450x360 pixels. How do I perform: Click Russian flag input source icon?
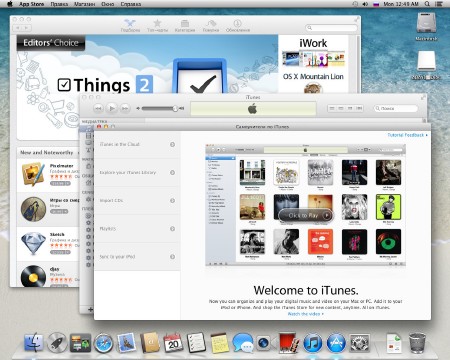point(376,4)
